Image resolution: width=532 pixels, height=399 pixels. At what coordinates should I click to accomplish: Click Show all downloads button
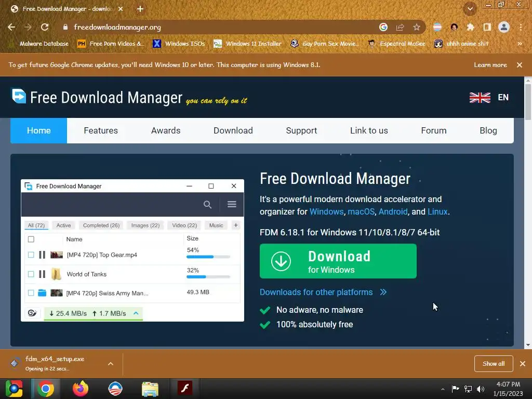(x=494, y=364)
